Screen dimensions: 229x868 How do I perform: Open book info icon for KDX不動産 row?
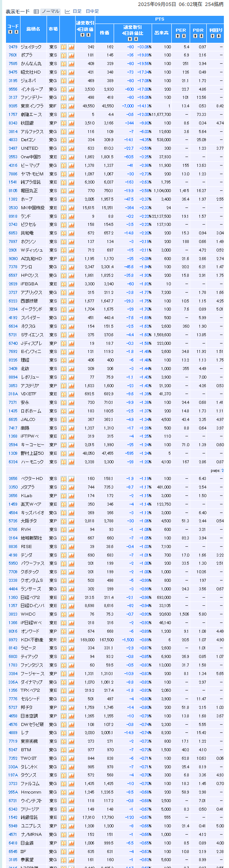pos(63,640)
